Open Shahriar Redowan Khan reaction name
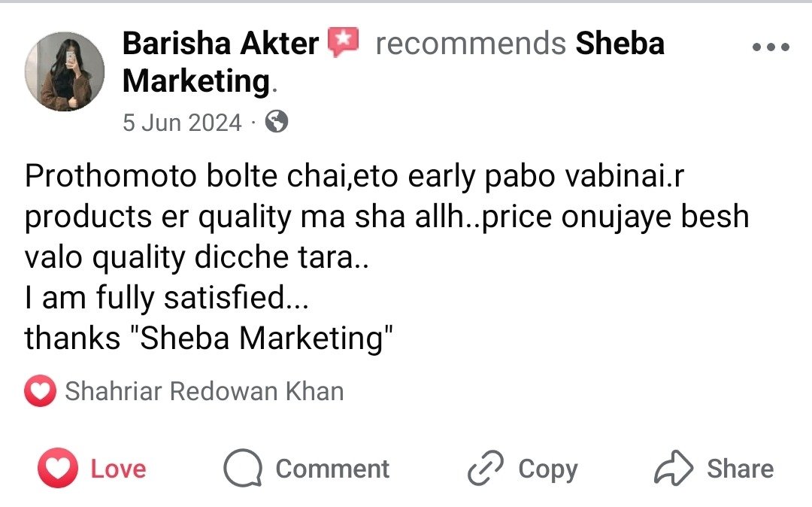This screenshot has height=507, width=812. [x=204, y=392]
